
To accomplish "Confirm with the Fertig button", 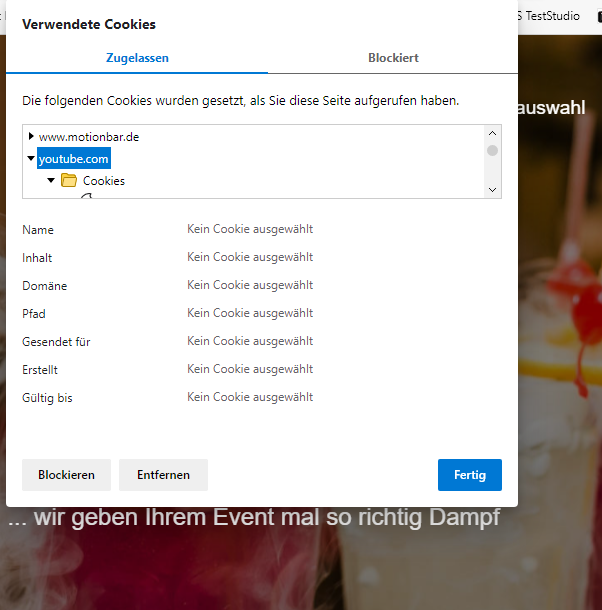I will coord(469,475).
